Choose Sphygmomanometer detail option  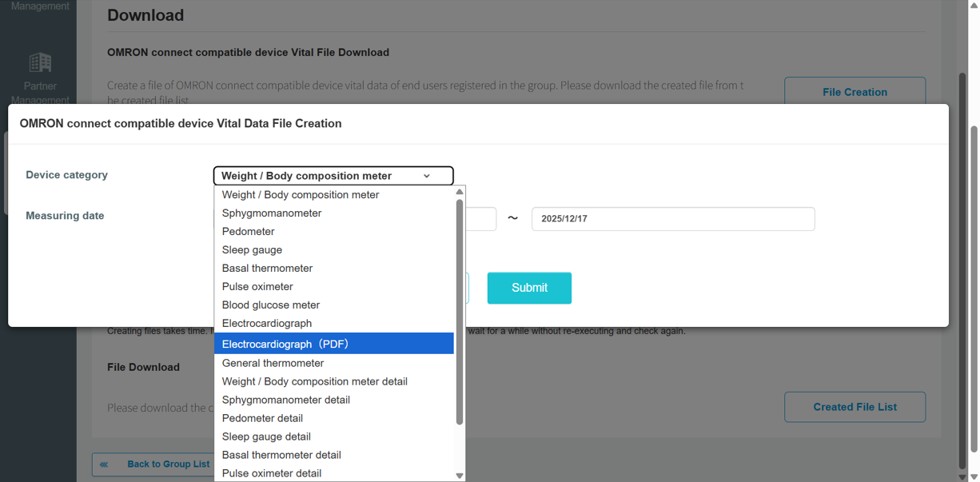click(x=334, y=400)
